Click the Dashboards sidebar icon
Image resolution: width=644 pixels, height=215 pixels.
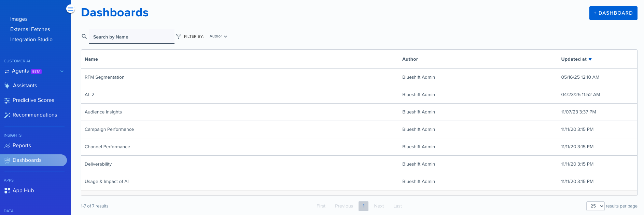tap(7, 160)
